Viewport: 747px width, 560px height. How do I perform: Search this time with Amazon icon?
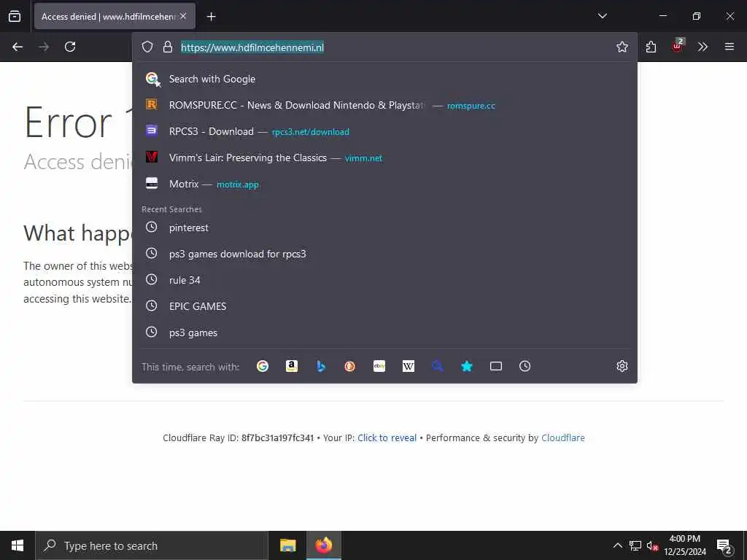[x=292, y=366]
